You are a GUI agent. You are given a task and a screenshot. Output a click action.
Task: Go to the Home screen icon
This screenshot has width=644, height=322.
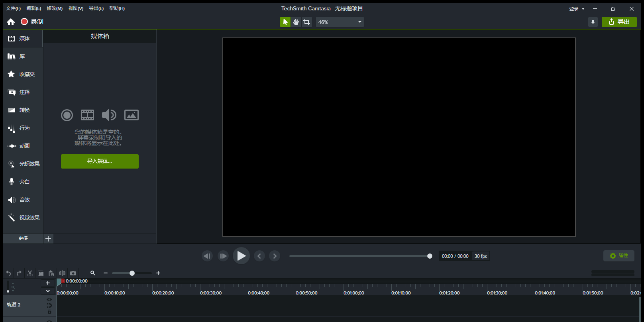pos(11,22)
